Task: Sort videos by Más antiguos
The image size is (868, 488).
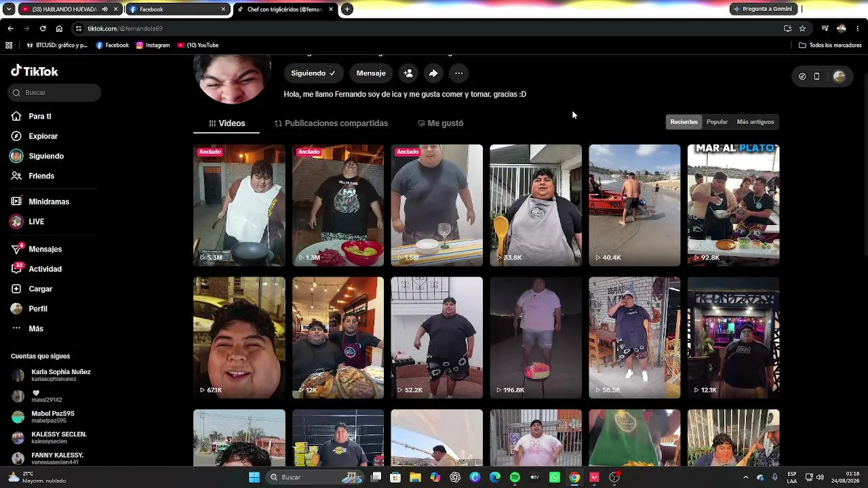Action: [755, 122]
